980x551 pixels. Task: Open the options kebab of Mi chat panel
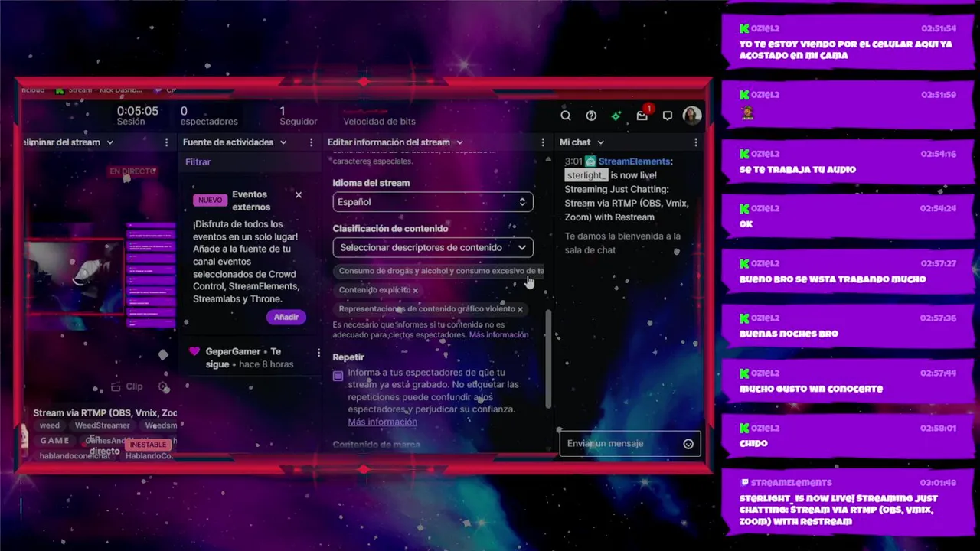695,142
